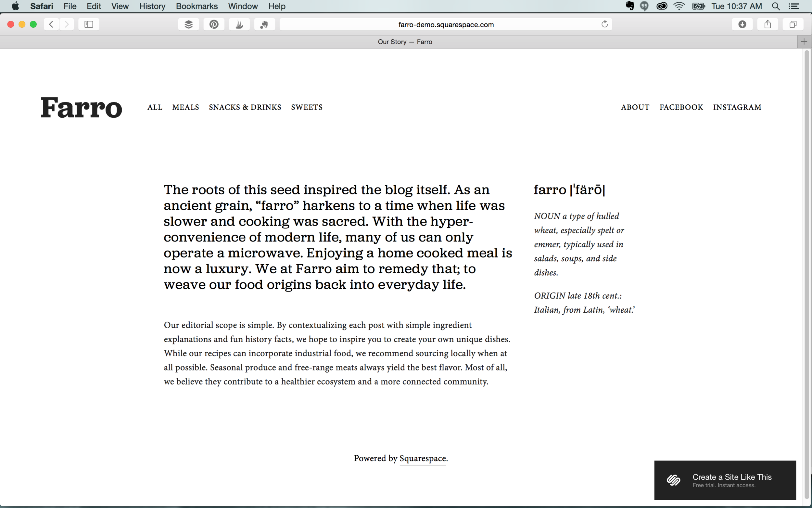812x508 pixels.
Task: Follow the Squarespace footer link
Action: [423, 459]
